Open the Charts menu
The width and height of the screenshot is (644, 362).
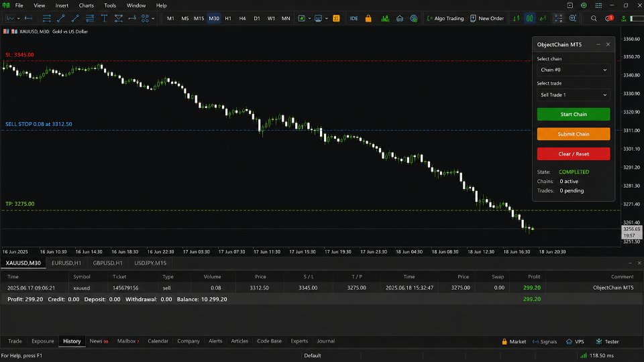tap(87, 5)
